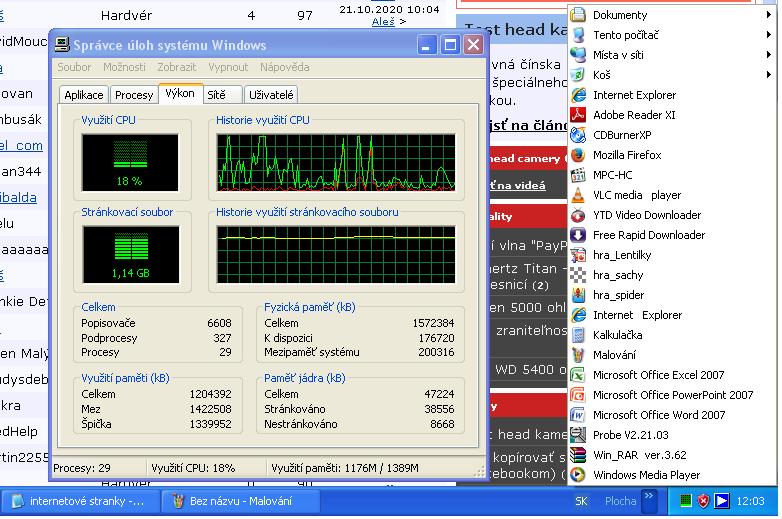Expand Dokumenty submenu arrow
The width and height of the screenshot is (782, 519).
click(x=769, y=15)
